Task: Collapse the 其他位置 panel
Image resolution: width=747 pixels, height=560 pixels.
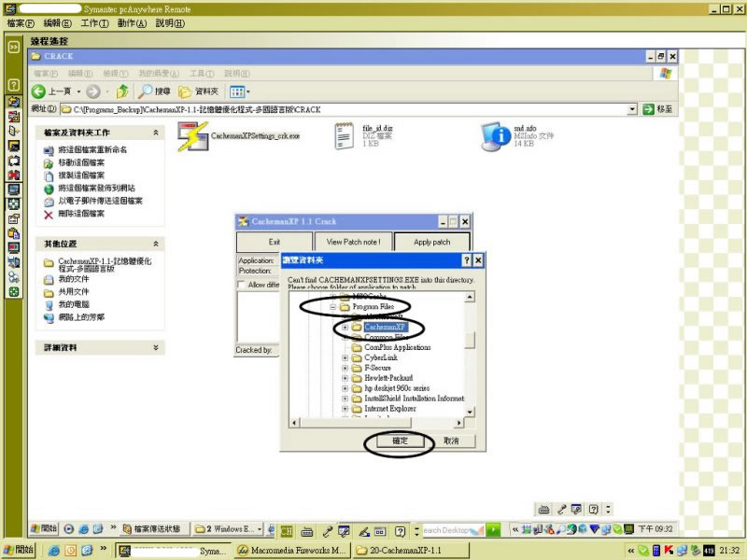Action: point(156,244)
